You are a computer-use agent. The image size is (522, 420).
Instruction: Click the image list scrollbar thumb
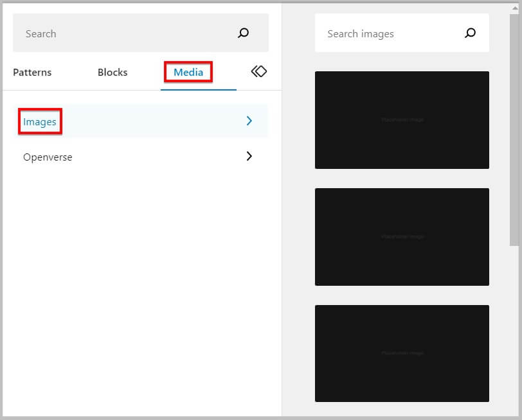point(513,128)
